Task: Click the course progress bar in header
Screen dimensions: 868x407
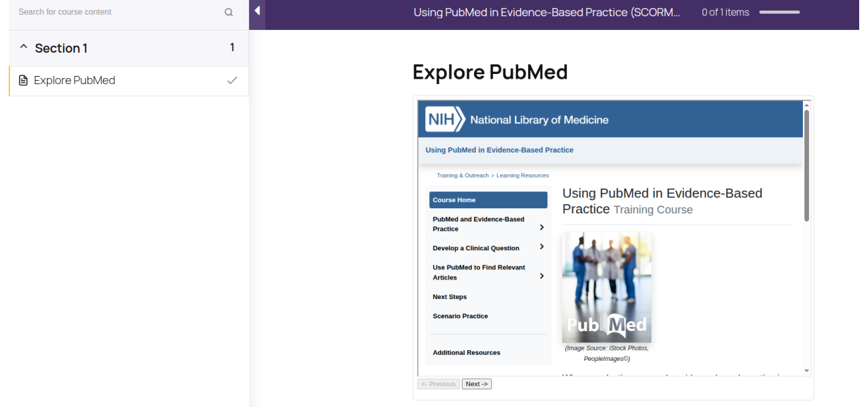Action: pyautogui.click(x=780, y=12)
